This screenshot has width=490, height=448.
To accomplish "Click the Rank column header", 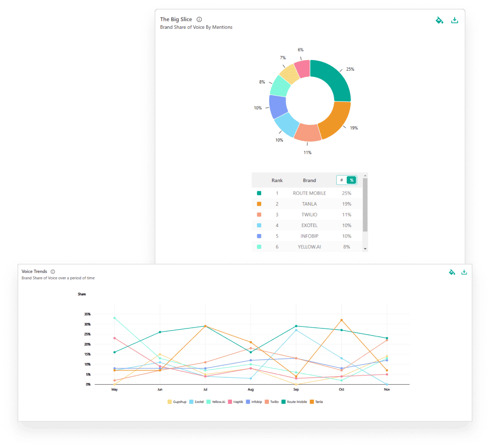I will pos(277,180).
